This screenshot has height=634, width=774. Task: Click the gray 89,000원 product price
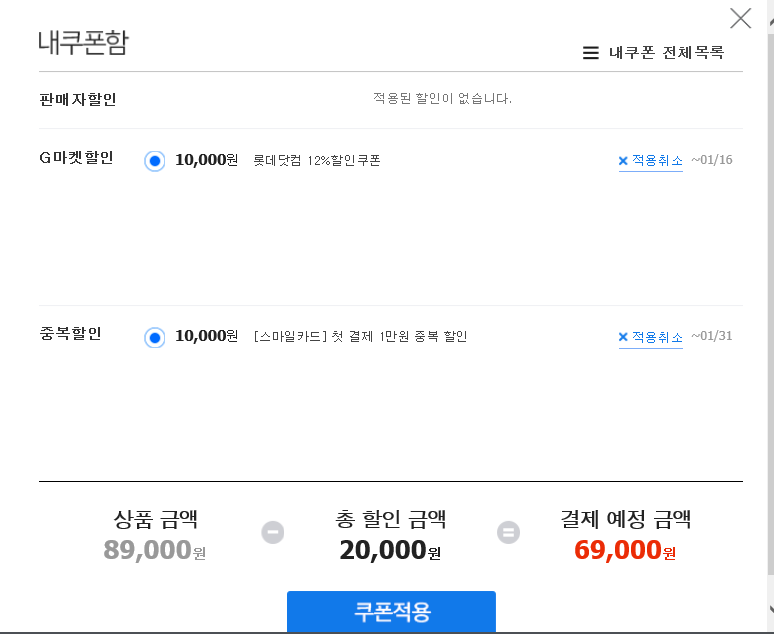click(155, 550)
